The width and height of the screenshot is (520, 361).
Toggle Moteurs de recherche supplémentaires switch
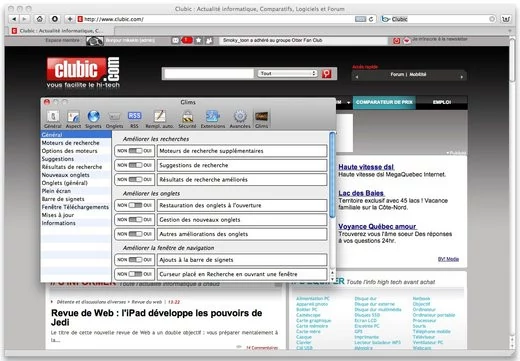[135, 151]
